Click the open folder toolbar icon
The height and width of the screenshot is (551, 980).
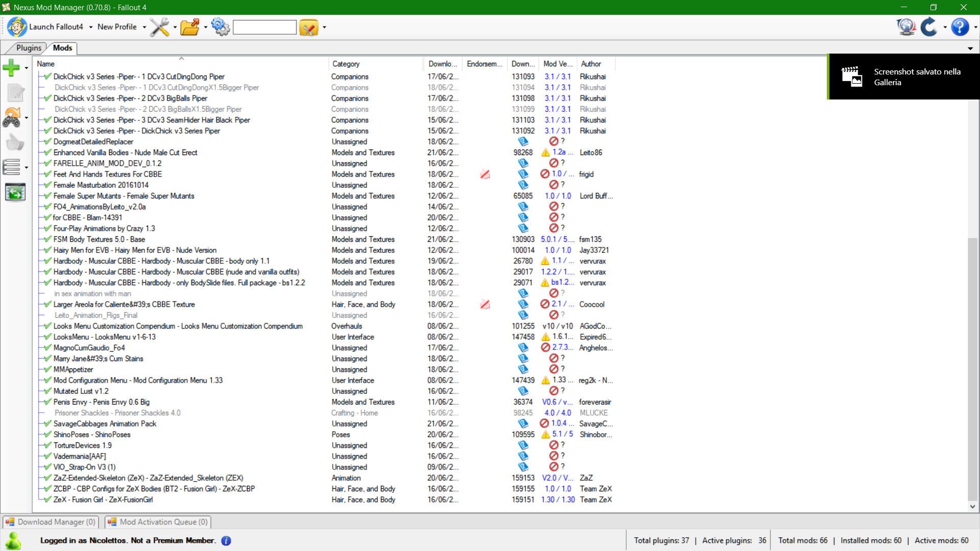190,27
